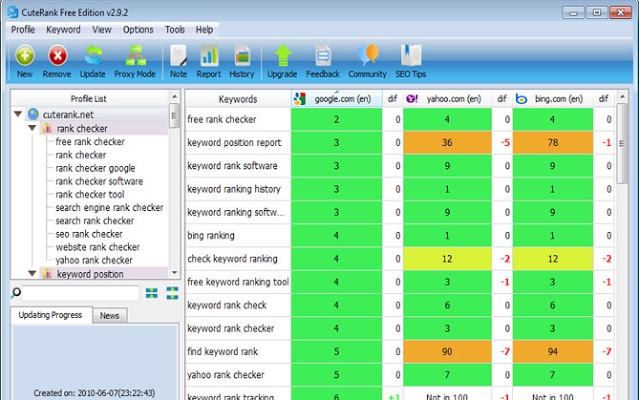Click the second blue-green arrows icon beside search box
This screenshot has height=400, width=640.
pyautogui.click(x=172, y=293)
